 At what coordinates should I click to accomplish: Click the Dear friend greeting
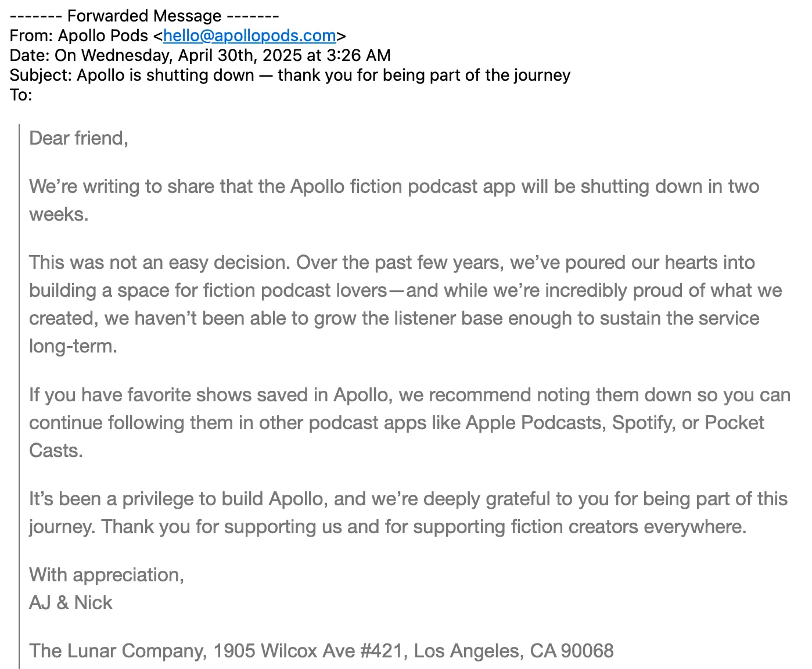point(79,138)
